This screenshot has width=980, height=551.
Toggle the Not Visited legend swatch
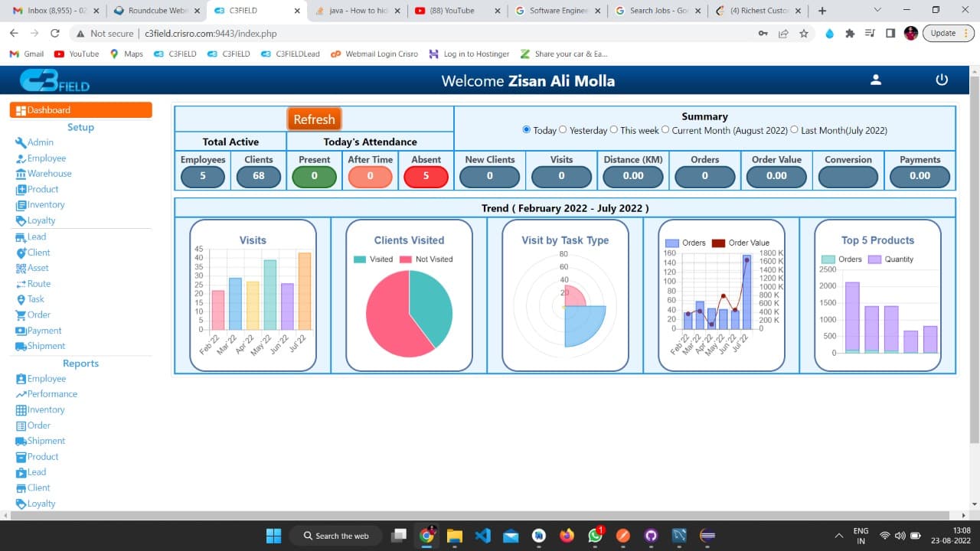click(x=406, y=259)
